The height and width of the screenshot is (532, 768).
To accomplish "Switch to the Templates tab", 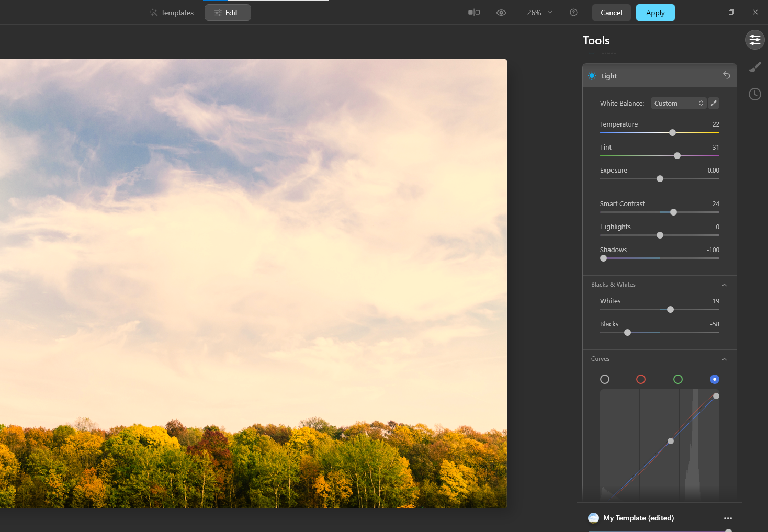I will tap(172, 12).
